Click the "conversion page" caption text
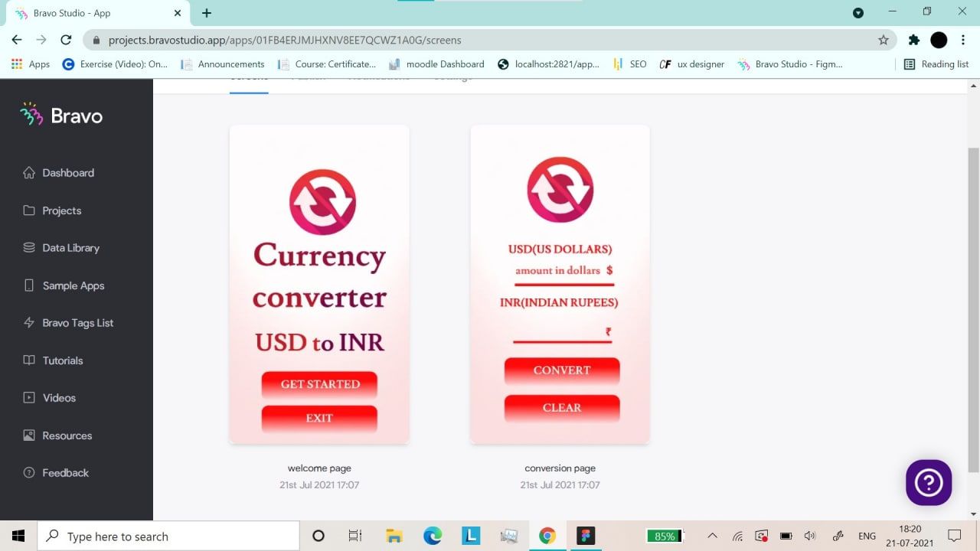 tap(560, 468)
